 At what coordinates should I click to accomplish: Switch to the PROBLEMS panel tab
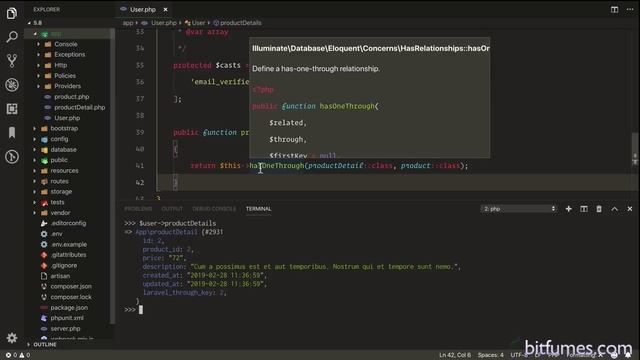[138, 209]
